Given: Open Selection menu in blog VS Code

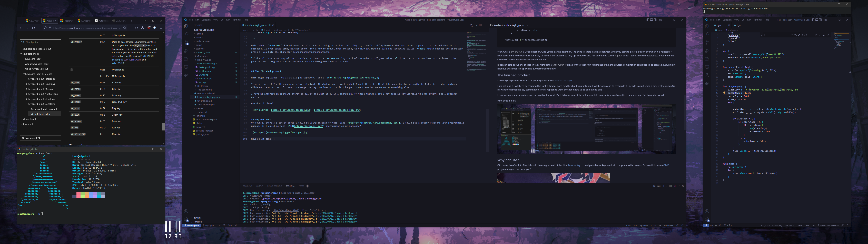Looking at the screenshot, I should pos(206,20).
